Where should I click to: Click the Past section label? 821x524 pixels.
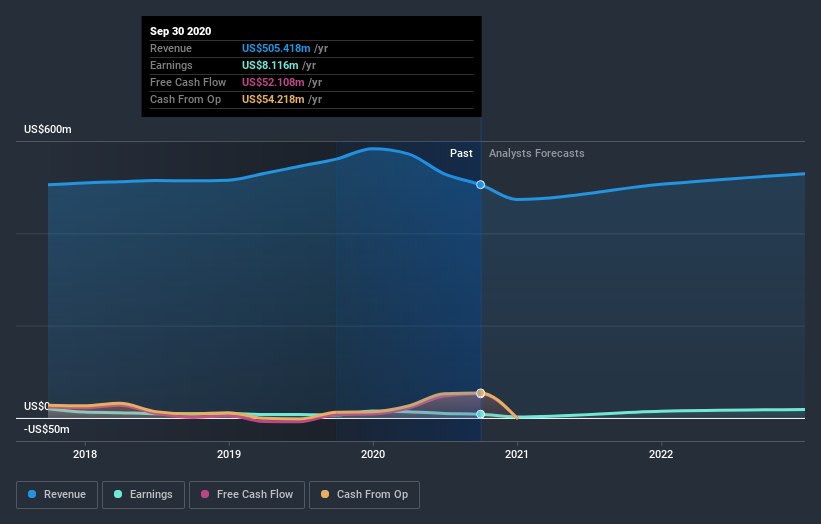pyautogui.click(x=461, y=153)
